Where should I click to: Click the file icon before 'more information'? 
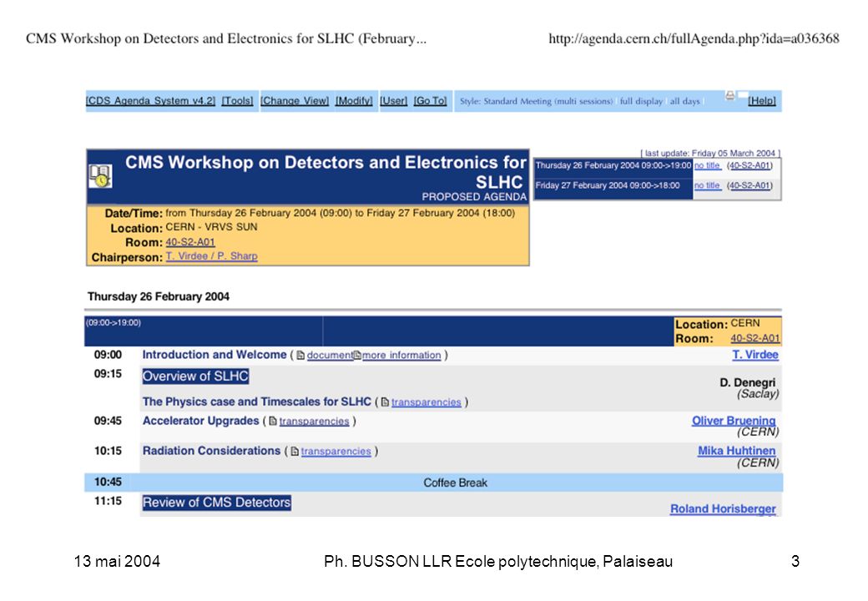click(x=357, y=356)
